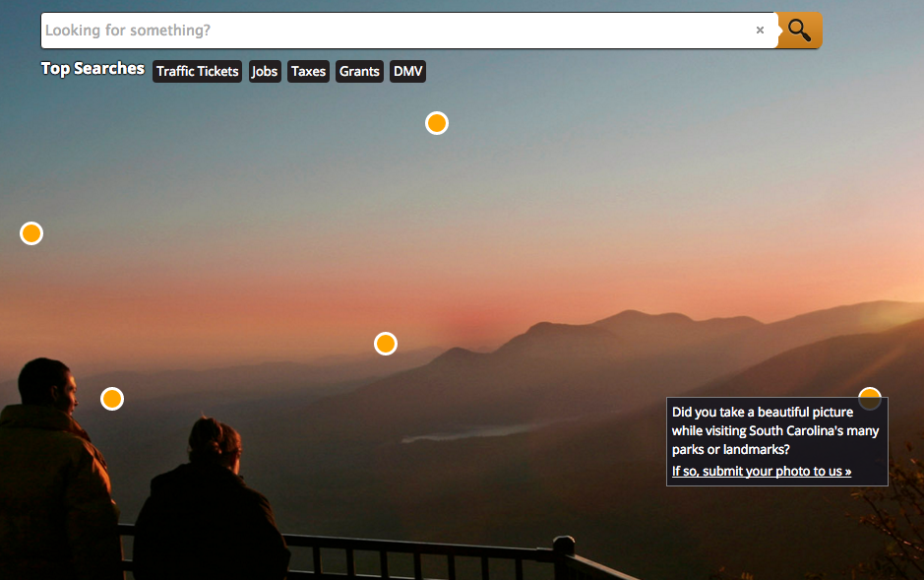This screenshot has width=924, height=580.
Task: Click the magnifying glass search button
Action: (x=800, y=31)
